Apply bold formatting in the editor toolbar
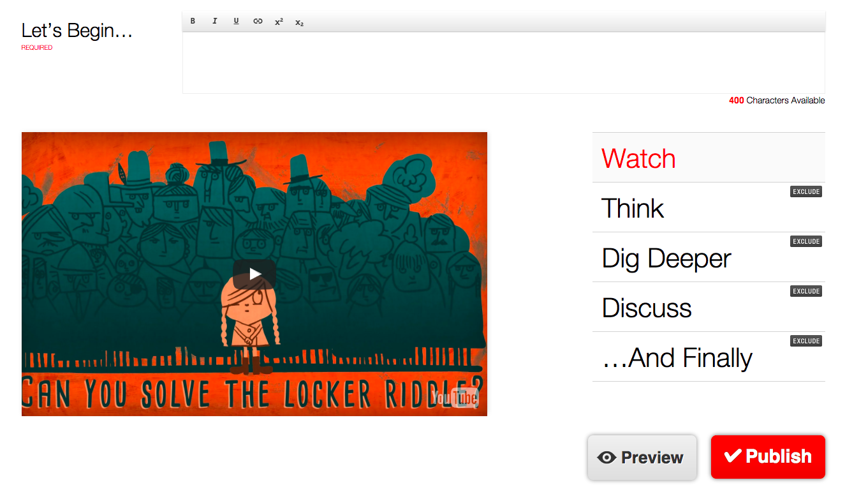This screenshot has height=487, width=868. point(193,21)
